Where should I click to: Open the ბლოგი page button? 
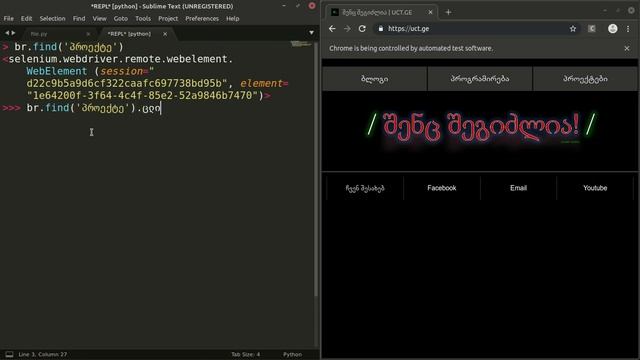pyautogui.click(x=374, y=79)
